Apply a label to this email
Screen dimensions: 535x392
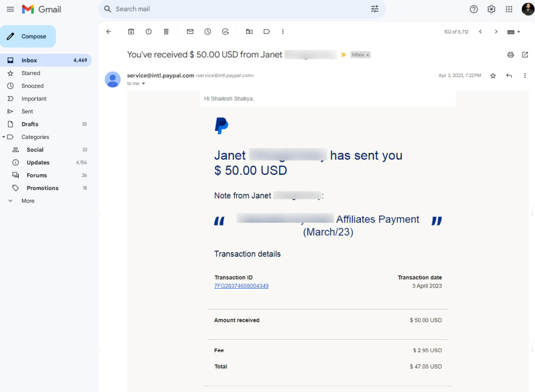(267, 32)
